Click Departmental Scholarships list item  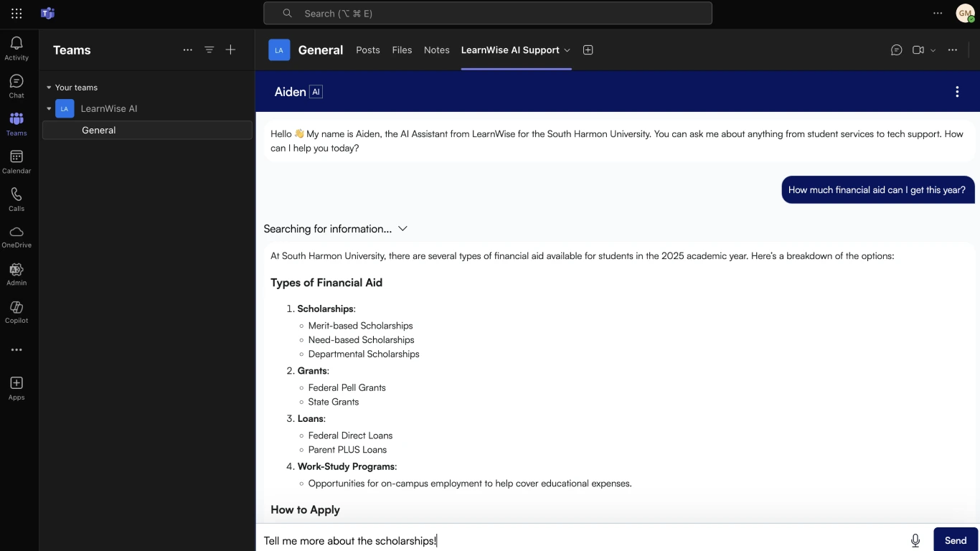364,354
